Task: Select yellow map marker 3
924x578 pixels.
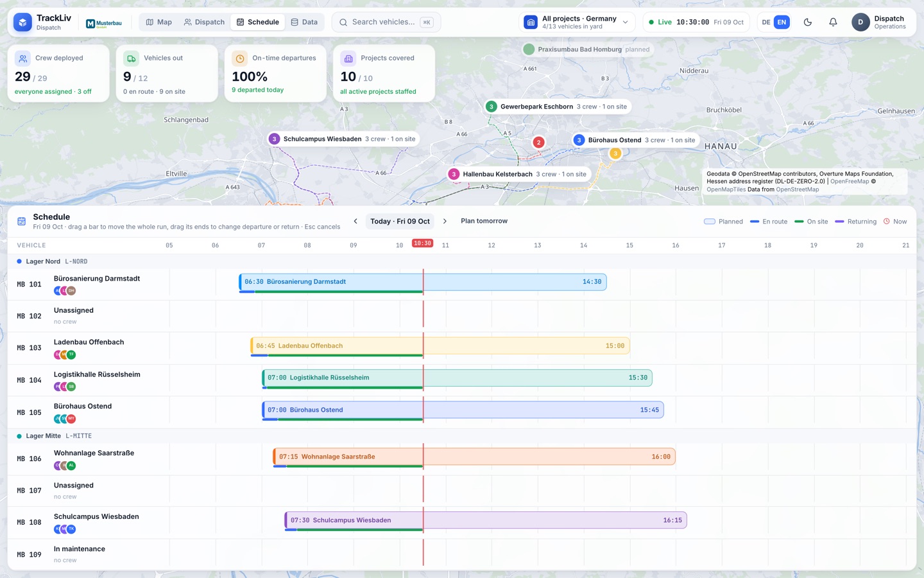Action: (615, 153)
